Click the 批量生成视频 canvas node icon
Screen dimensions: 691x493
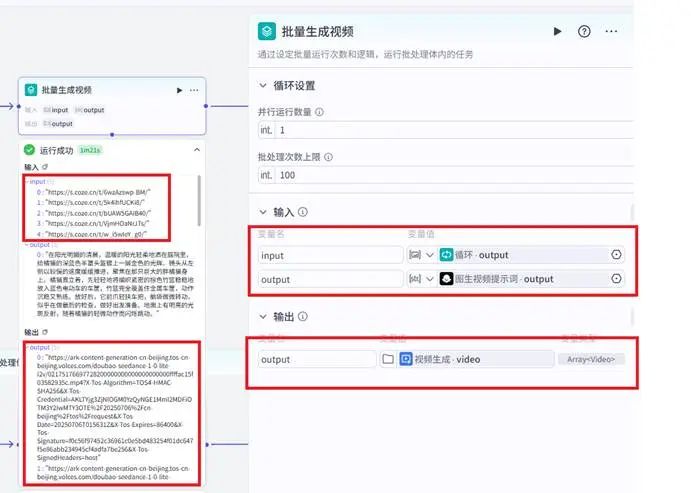point(31,90)
